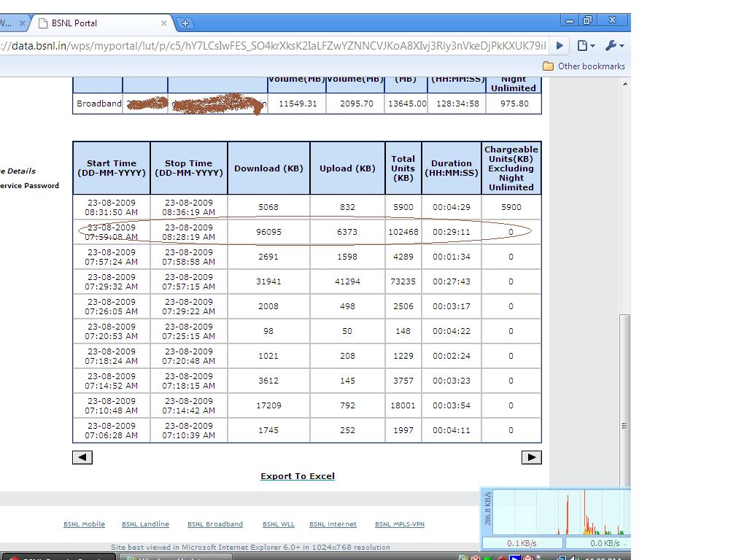Select the 2506 total units cell
The width and height of the screenshot is (747, 560).
click(403, 306)
